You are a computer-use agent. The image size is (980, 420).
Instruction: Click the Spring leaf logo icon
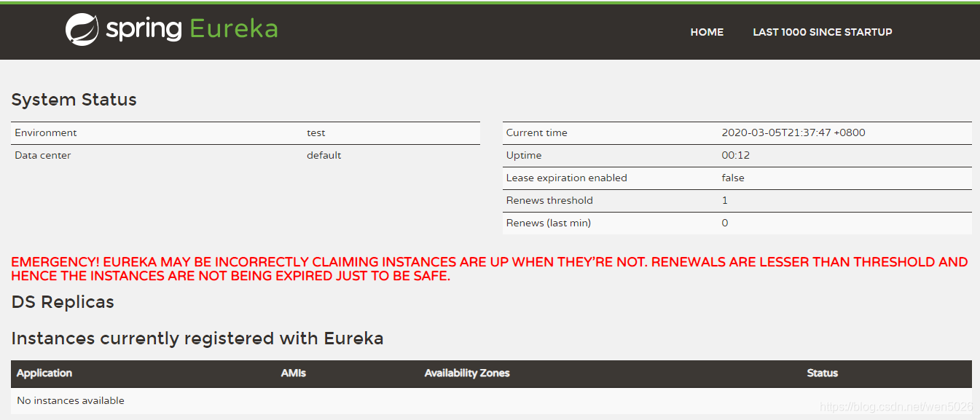pyautogui.click(x=82, y=30)
